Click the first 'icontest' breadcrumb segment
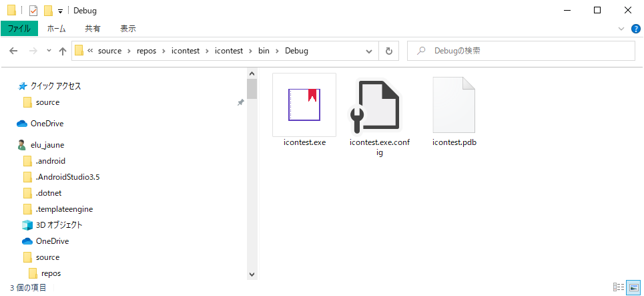 (x=186, y=51)
